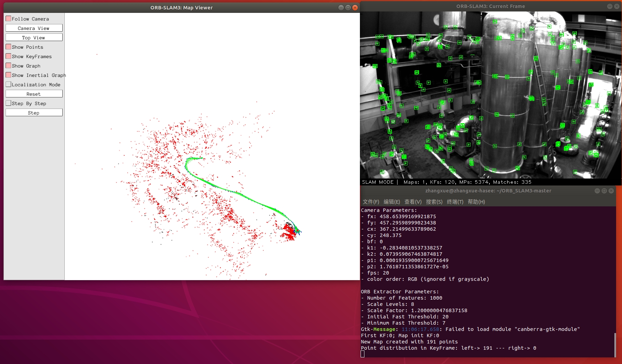Click the Gtk-Message warning line
This screenshot has height=364, width=622.
(x=471, y=329)
